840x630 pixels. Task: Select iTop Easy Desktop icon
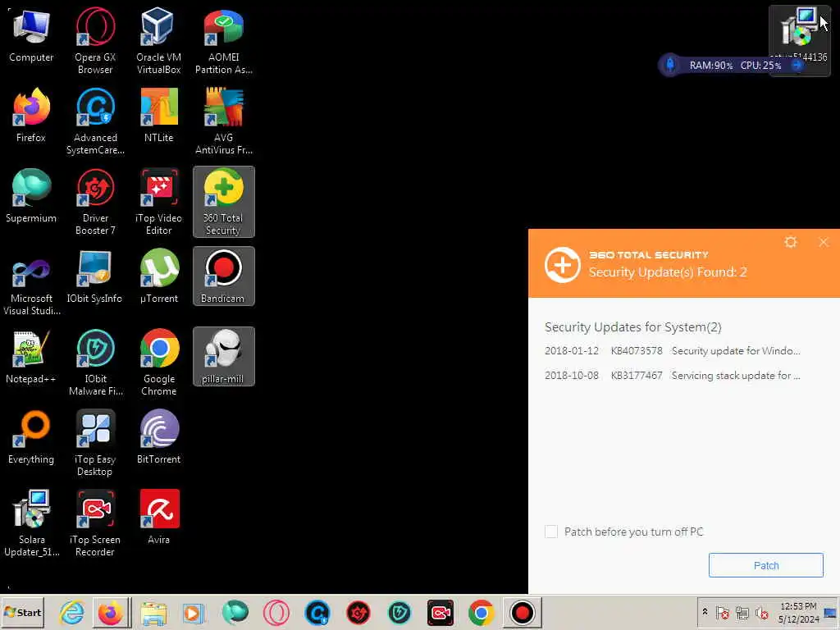tap(95, 442)
